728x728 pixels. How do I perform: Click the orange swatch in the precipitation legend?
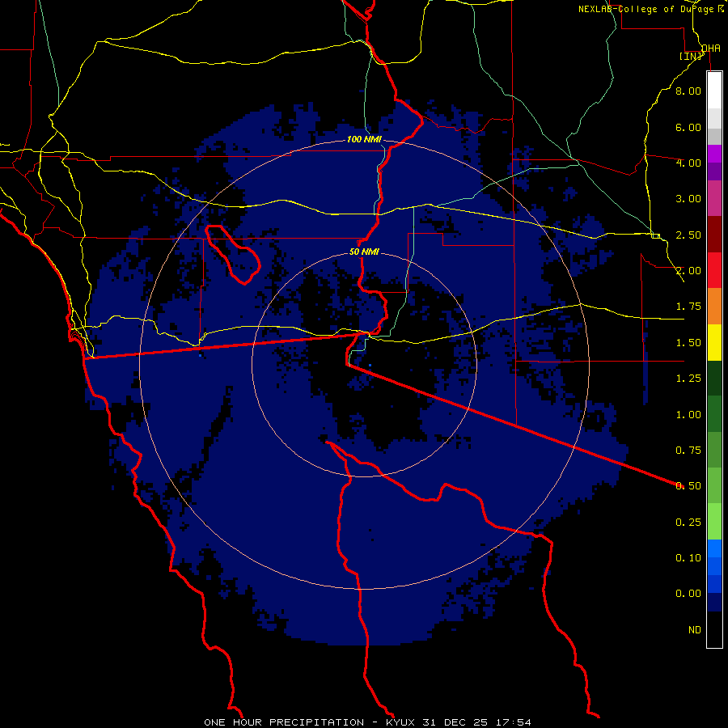[714, 307]
